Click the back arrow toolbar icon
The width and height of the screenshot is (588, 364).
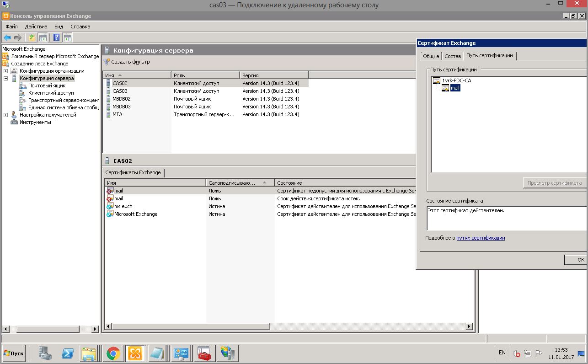(7, 38)
